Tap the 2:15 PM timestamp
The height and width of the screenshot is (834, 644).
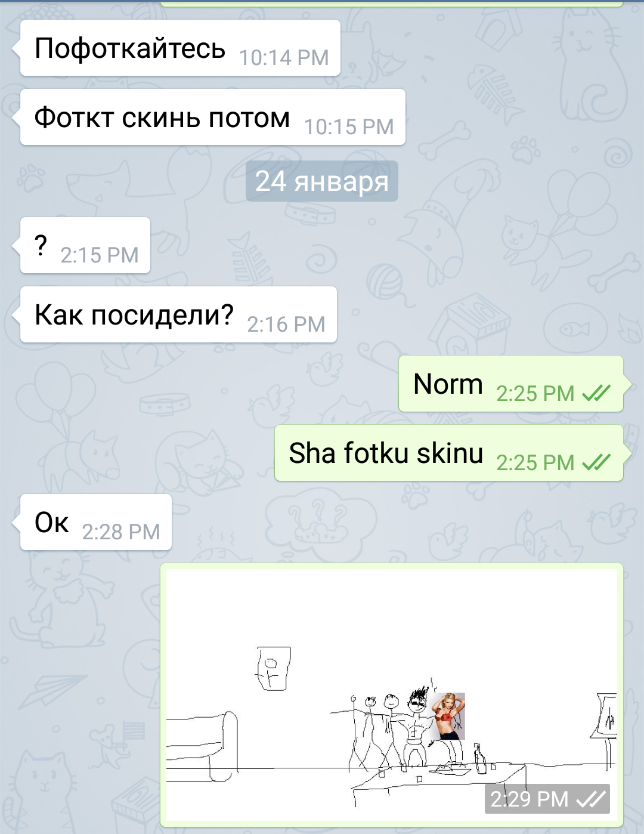pyautogui.click(x=100, y=255)
